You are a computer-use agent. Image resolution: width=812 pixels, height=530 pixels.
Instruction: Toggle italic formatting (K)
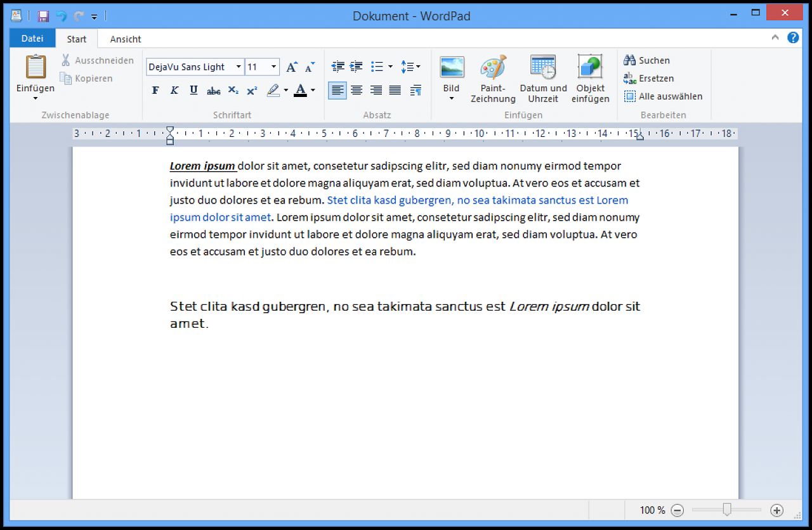coord(174,90)
